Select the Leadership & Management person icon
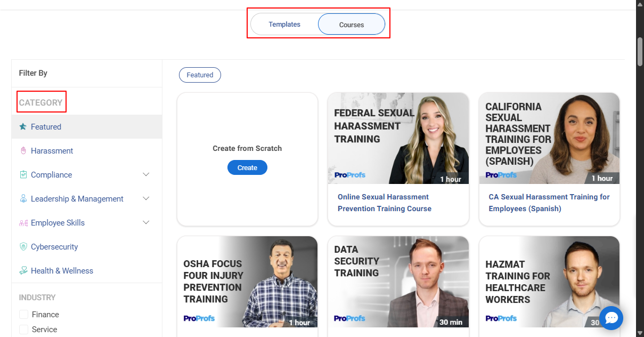The width and height of the screenshot is (644, 337). tap(23, 198)
